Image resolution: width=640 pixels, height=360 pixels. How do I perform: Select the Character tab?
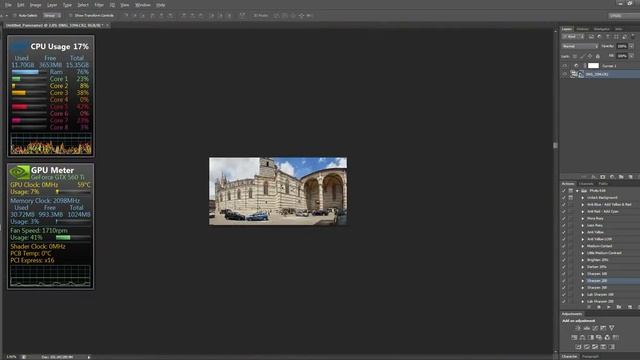569,356
